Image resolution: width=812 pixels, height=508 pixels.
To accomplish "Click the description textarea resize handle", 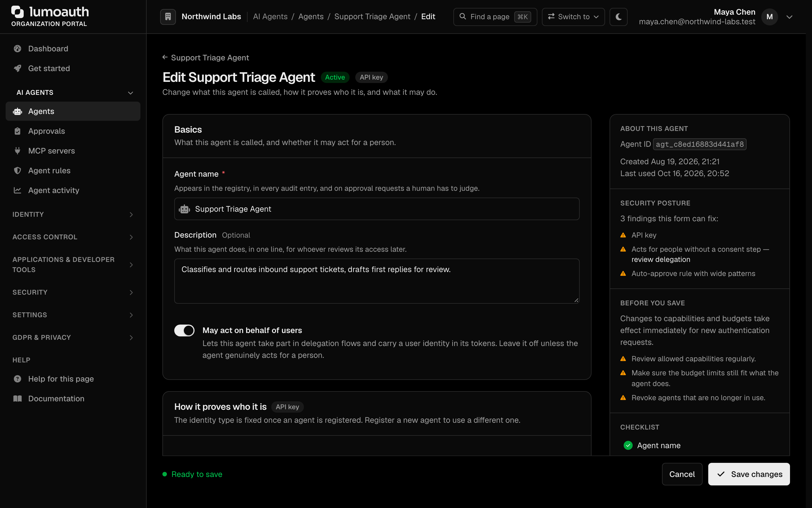I will click(x=576, y=300).
